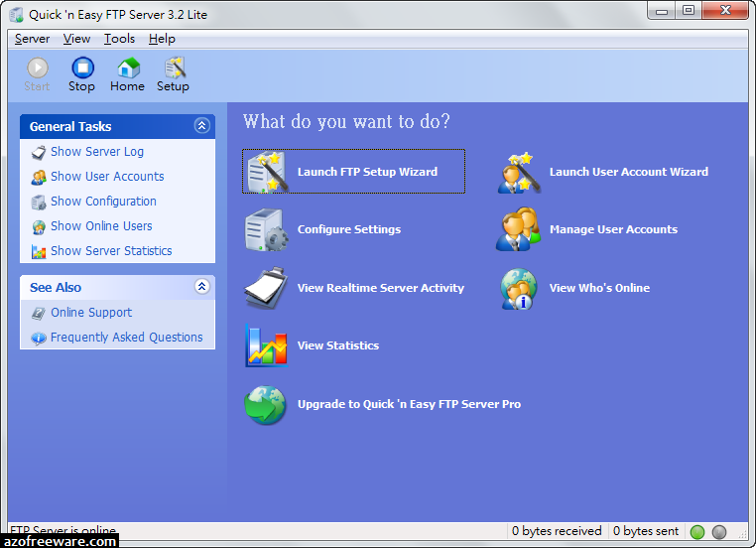This screenshot has width=756, height=548.
Task: Go to Home via the house icon
Action: 128,68
